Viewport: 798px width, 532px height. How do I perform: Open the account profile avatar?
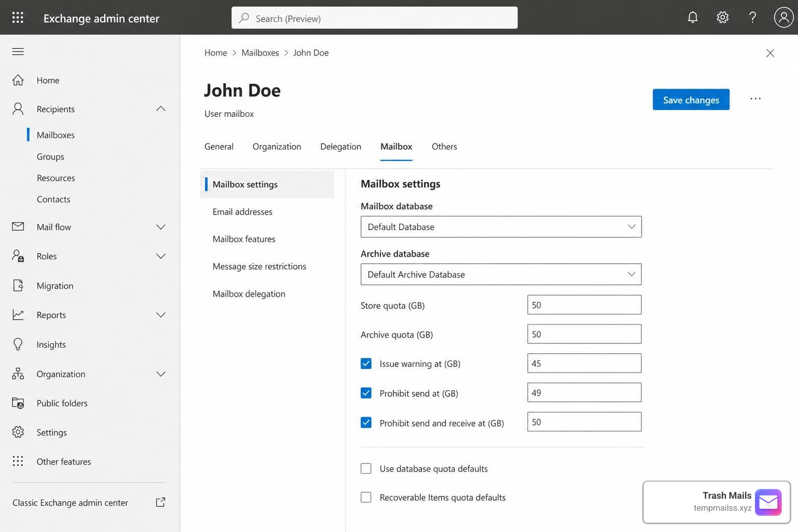(783, 18)
